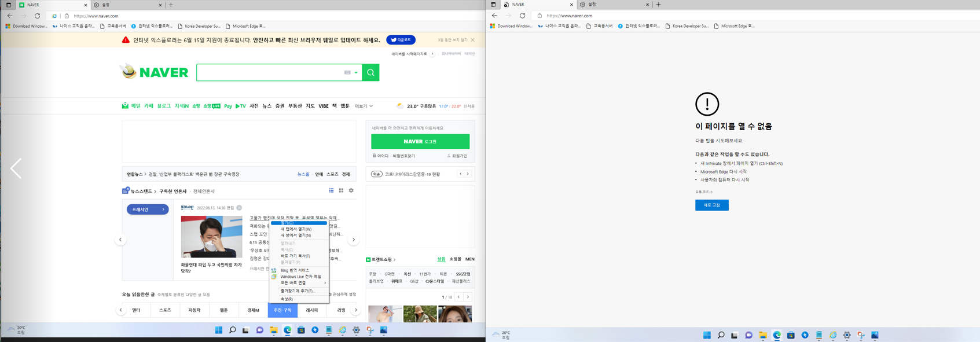Select the 레시피 topic tab

[x=312, y=310]
